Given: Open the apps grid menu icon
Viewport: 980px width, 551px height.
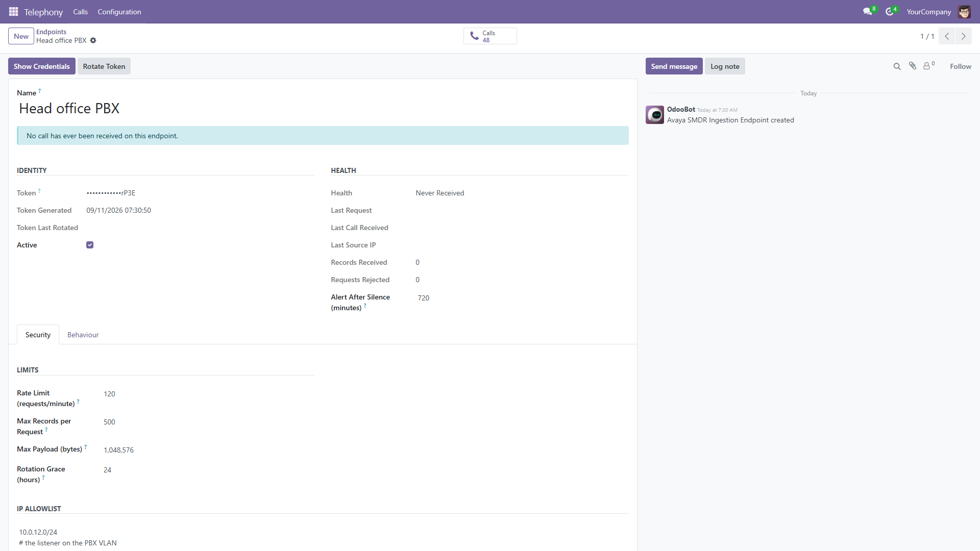Looking at the screenshot, I should [14, 11].
